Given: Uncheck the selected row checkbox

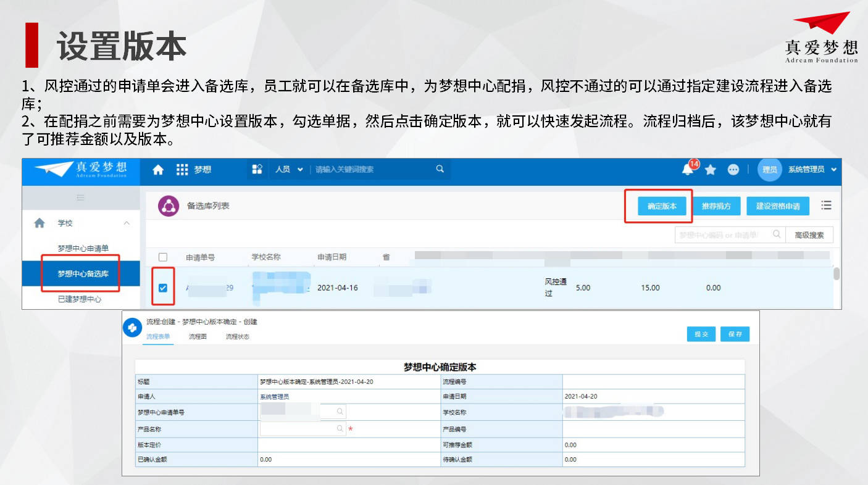Looking at the screenshot, I should [163, 288].
